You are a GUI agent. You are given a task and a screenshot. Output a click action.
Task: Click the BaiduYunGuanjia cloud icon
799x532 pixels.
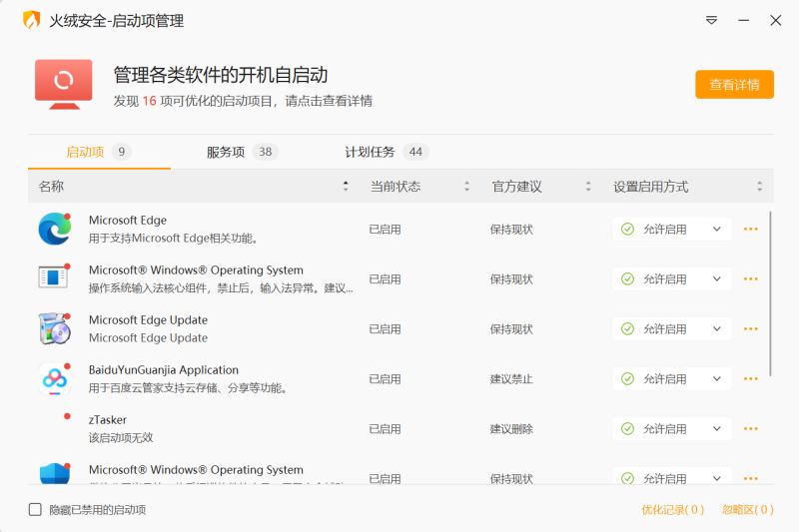point(55,378)
